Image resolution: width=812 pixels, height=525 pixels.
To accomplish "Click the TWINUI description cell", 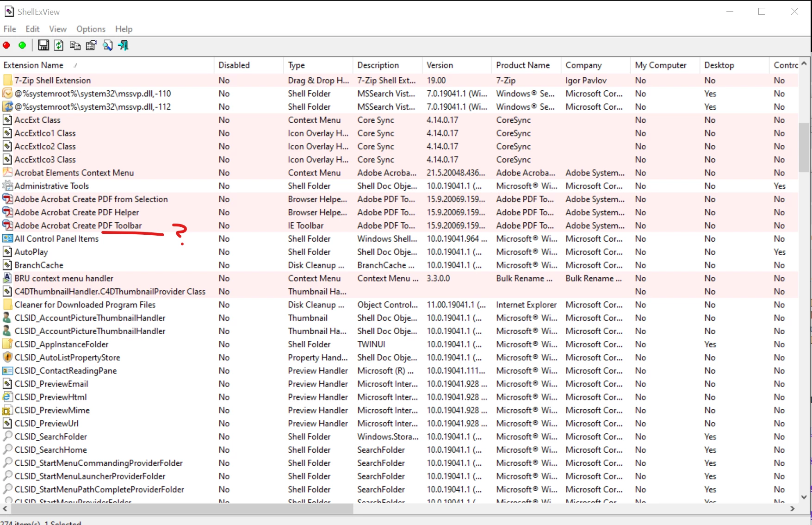I will click(371, 344).
